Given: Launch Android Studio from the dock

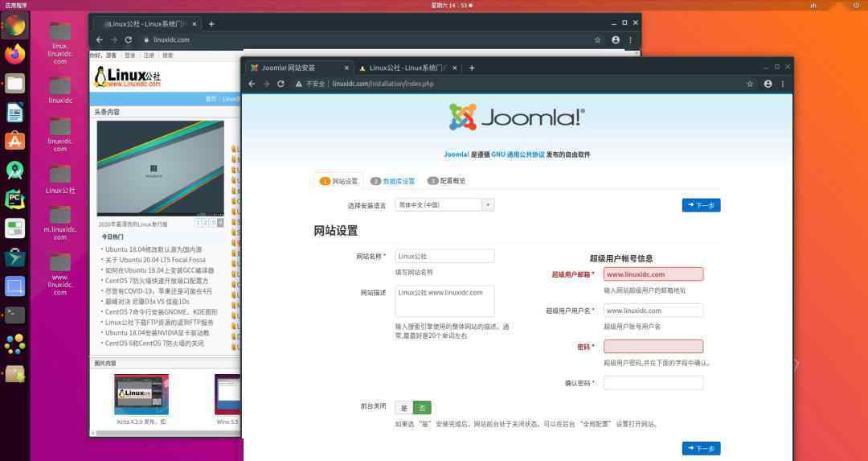Looking at the screenshot, I should (x=15, y=170).
